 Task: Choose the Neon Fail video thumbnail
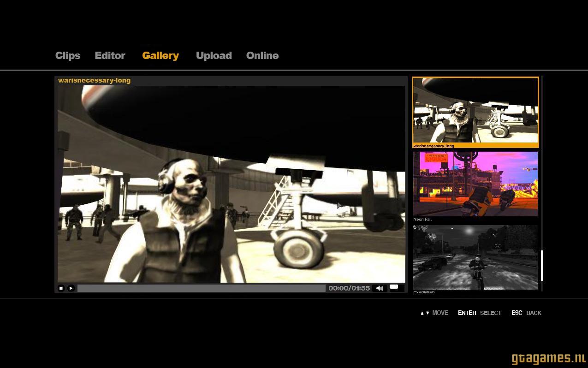pyautogui.click(x=475, y=184)
